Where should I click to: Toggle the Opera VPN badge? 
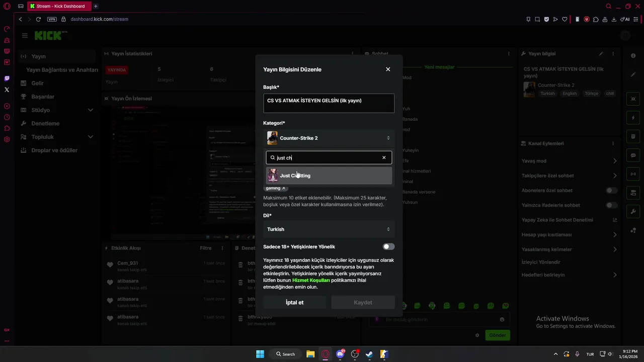pos(52,19)
